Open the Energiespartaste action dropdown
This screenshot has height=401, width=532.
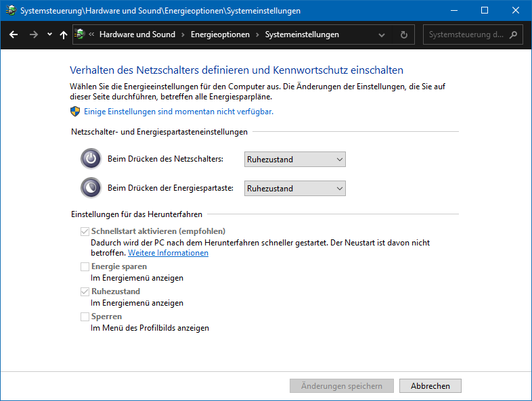pyautogui.click(x=295, y=189)
